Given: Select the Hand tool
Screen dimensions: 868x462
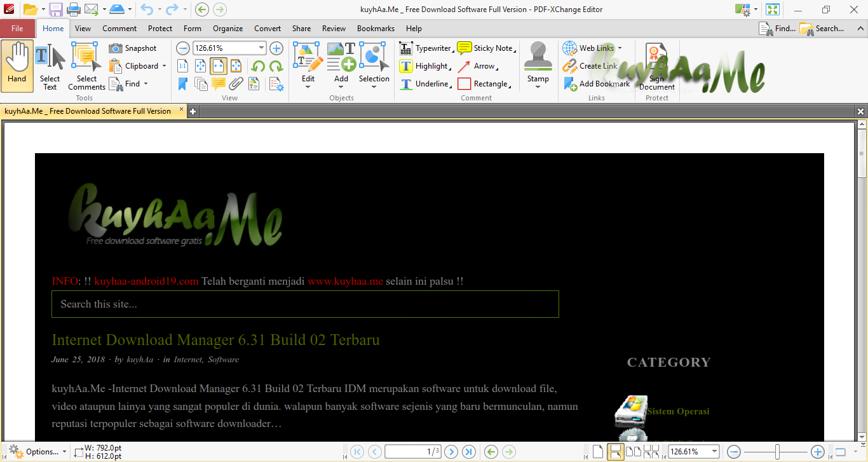Looking at the screenshot, I should [17, 66].
